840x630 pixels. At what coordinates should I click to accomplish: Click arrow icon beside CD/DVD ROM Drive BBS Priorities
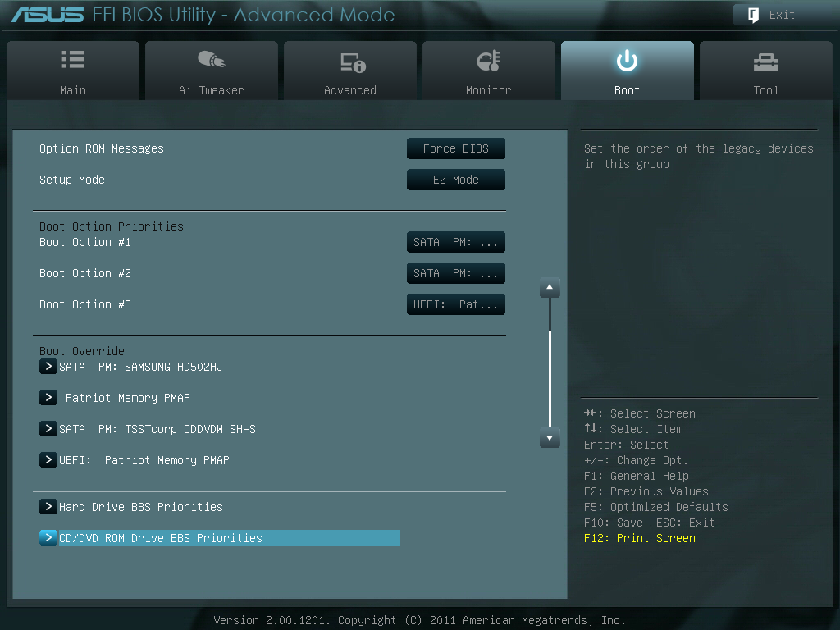[48, 537]
